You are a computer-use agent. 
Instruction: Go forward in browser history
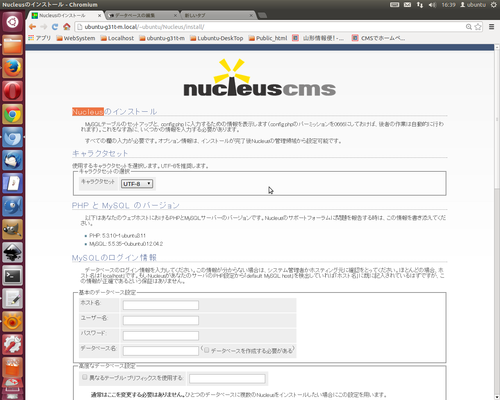click(44, 27)
